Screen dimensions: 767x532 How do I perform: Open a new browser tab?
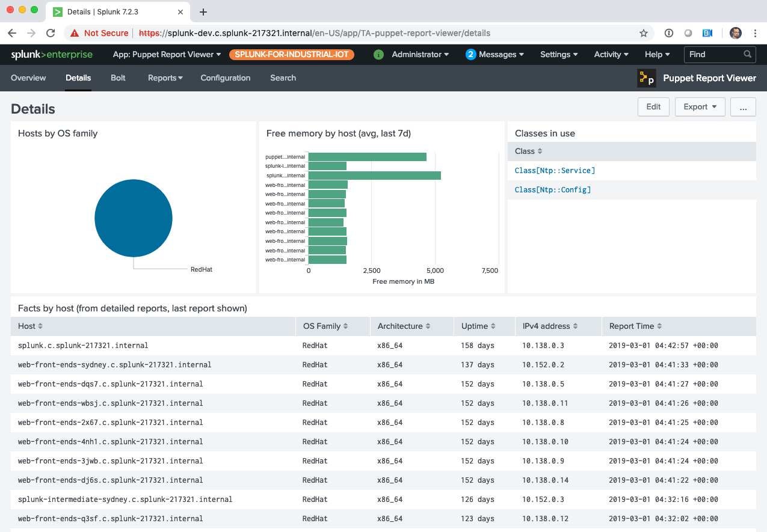203,12
